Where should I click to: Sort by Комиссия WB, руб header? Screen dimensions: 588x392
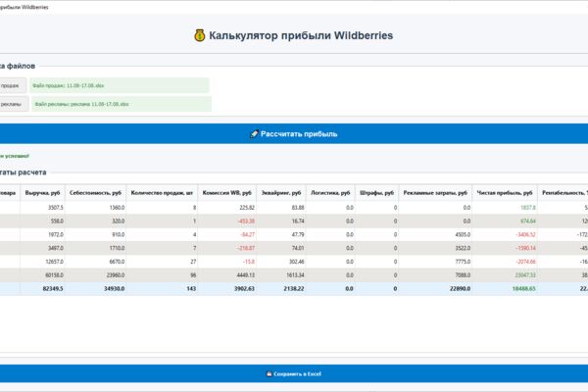click(x=227, y=193)
